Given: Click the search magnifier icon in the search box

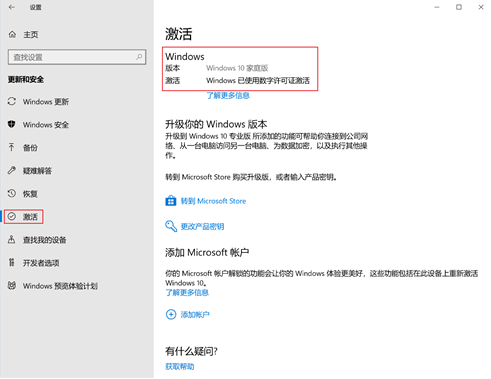Looking at the screenshot, I should click(139, 57).
